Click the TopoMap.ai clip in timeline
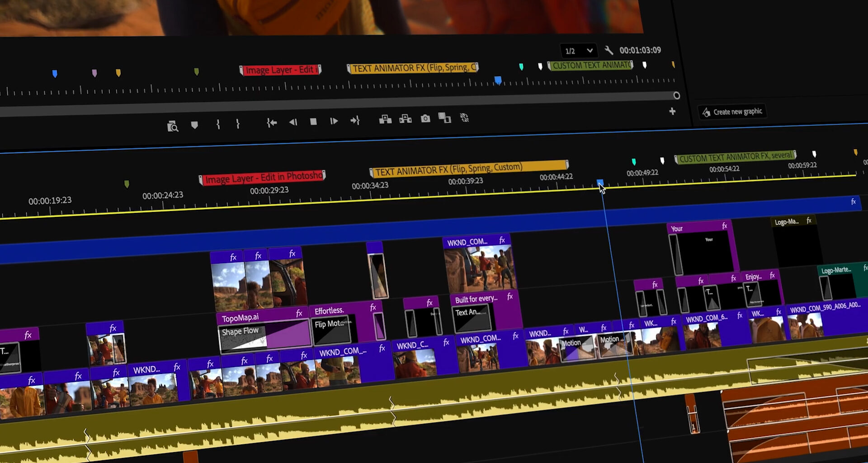The width and height of the screenshot is (868, 463). (258, 317)
